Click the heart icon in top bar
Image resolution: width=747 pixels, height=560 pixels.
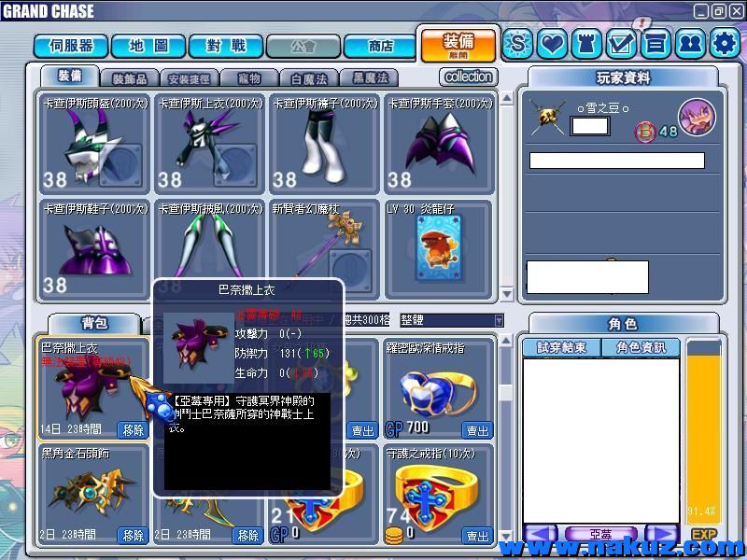click(552, 44)
